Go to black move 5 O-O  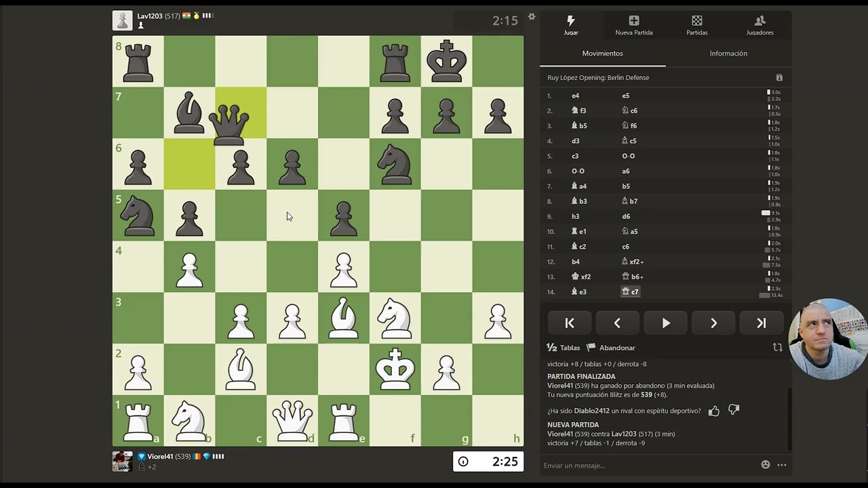pyautogui.click(x=628, y=156)
